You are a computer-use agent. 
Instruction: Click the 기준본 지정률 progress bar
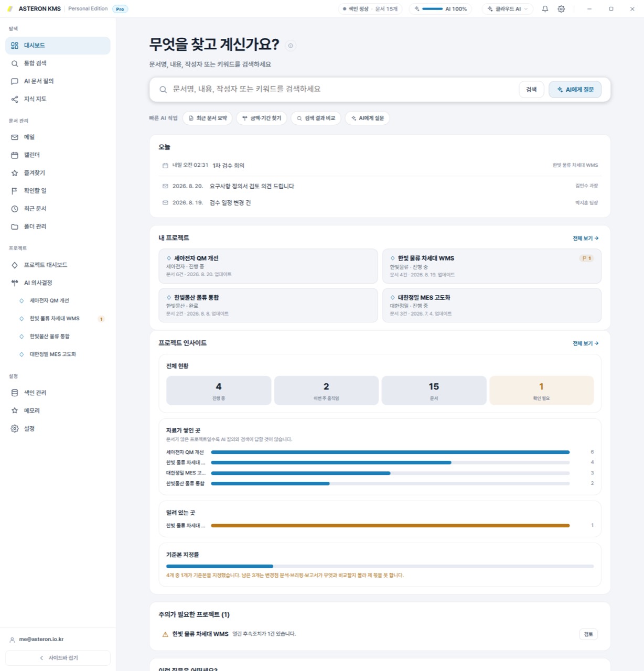[380, 567]
